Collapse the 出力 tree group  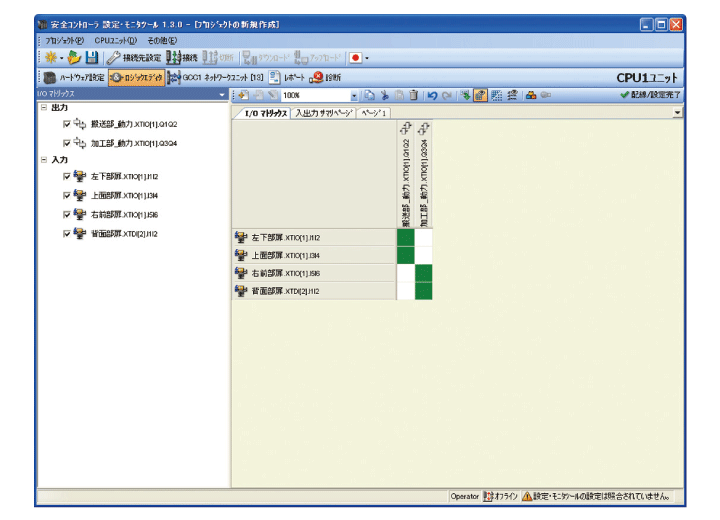tap(44, 107)
